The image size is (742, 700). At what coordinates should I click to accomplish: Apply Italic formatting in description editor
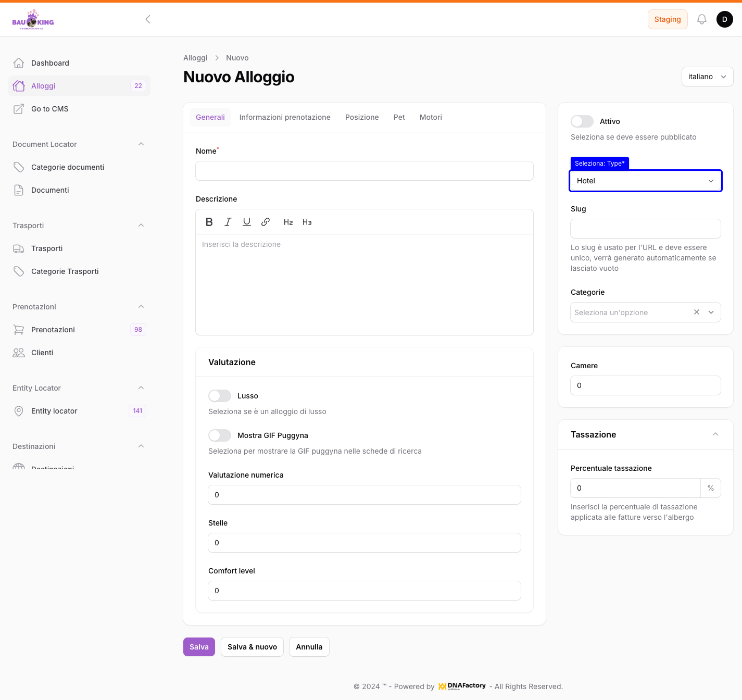pyautogui.click(x=228, y=222)
